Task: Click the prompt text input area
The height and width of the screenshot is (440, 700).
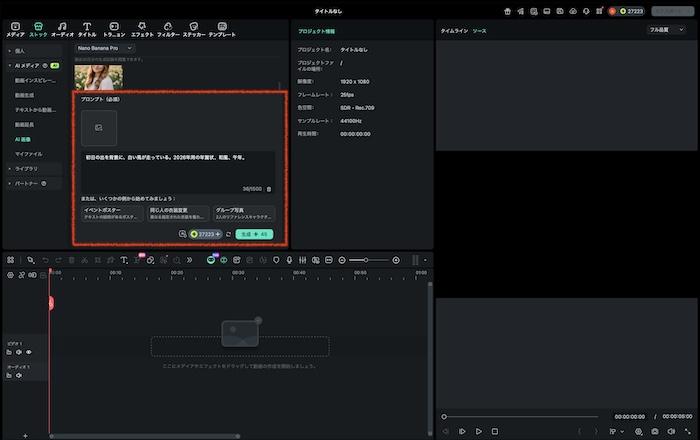Action: tap(176, 168)
